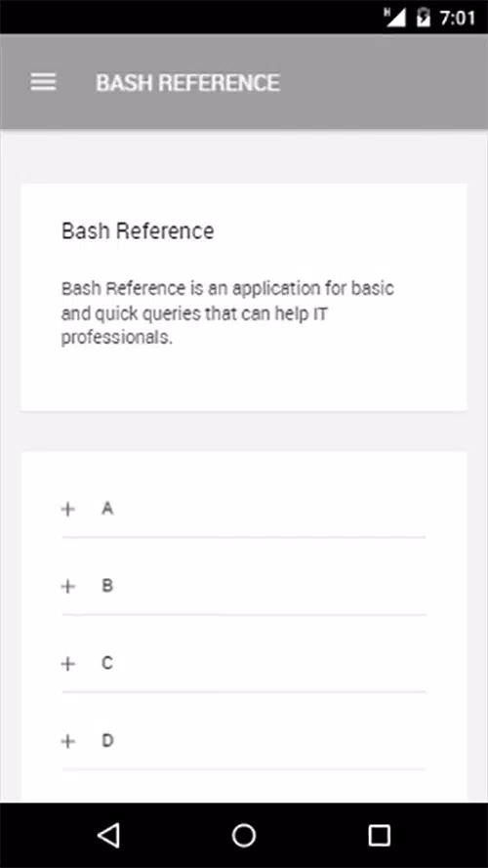The width and height of the screenshot is (488, 868).
Task: Open the hamburger navigation menu
Action: [43, 82]
